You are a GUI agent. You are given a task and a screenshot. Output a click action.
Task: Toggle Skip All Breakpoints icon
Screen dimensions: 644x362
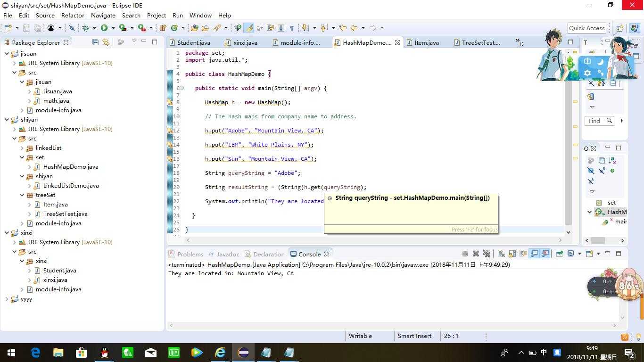click(72, 28)
